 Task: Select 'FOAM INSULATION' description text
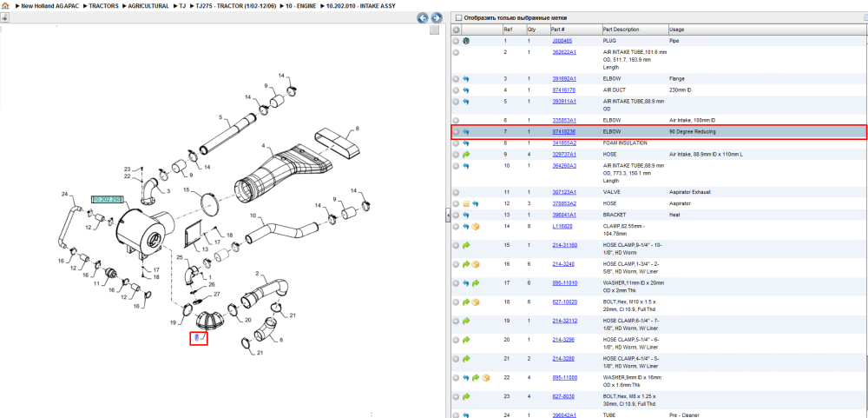tap(625, 143)
